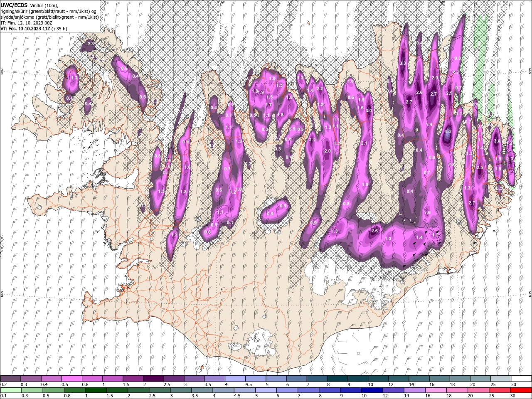The height and width of the screenshot is (399, 532).
Task: Click the bright pink swatch between 0.5 and 0.8
Action: tap(71, 379)
